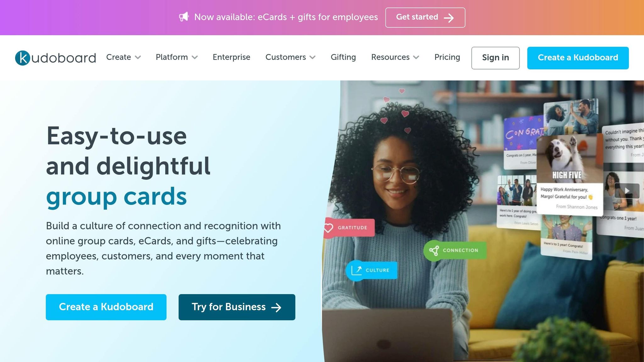Open the High Five dog card
Image resolution: width=644 pixels, height=362 pixels.
click(569, 174)
